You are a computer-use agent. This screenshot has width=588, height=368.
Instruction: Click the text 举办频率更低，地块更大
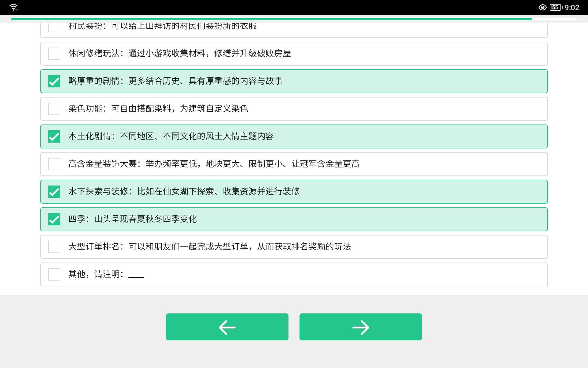click(x=193, y=164)
